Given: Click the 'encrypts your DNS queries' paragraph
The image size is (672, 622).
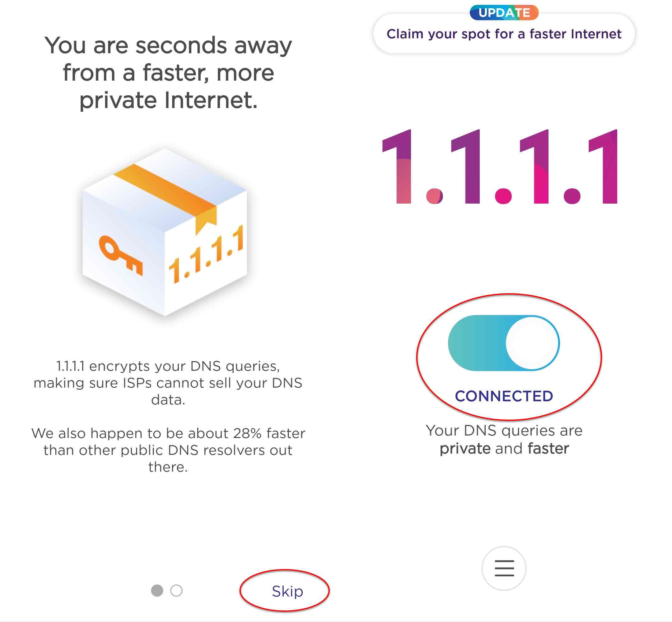Looking at the screenshot, I should pos(168,383).
